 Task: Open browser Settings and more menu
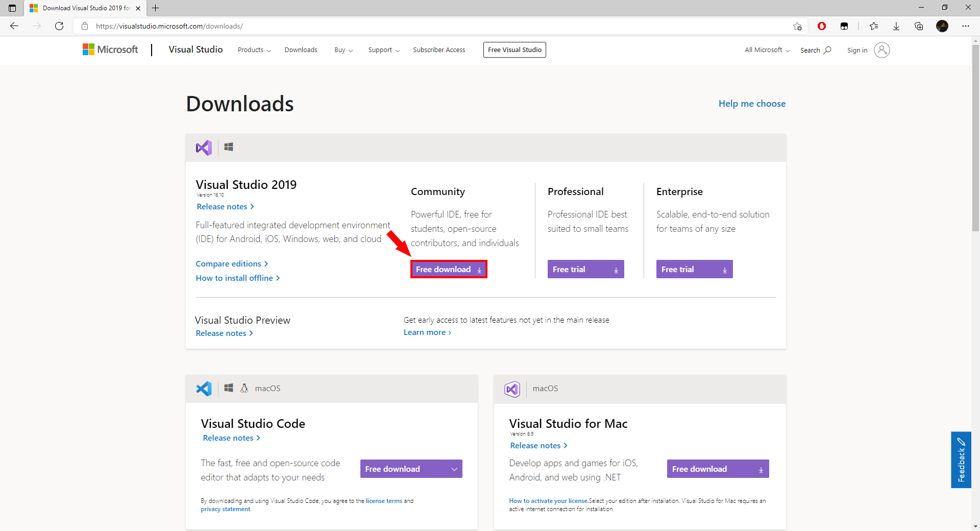click(966, 26)
